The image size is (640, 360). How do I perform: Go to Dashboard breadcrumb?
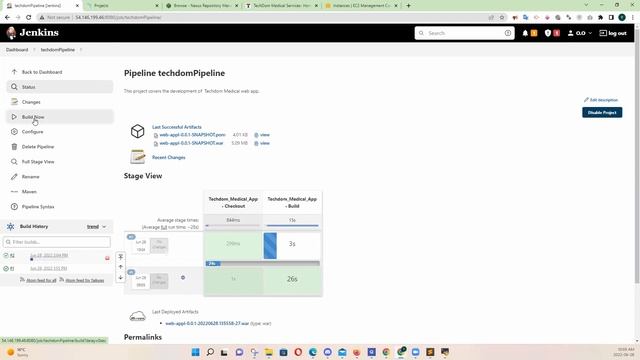click(x=17, y=50)
